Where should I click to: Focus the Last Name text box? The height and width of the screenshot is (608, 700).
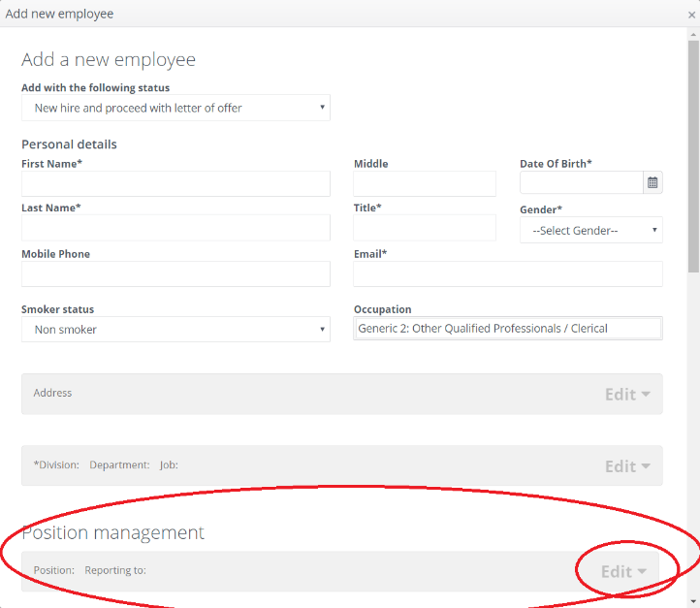click(175, 228)
